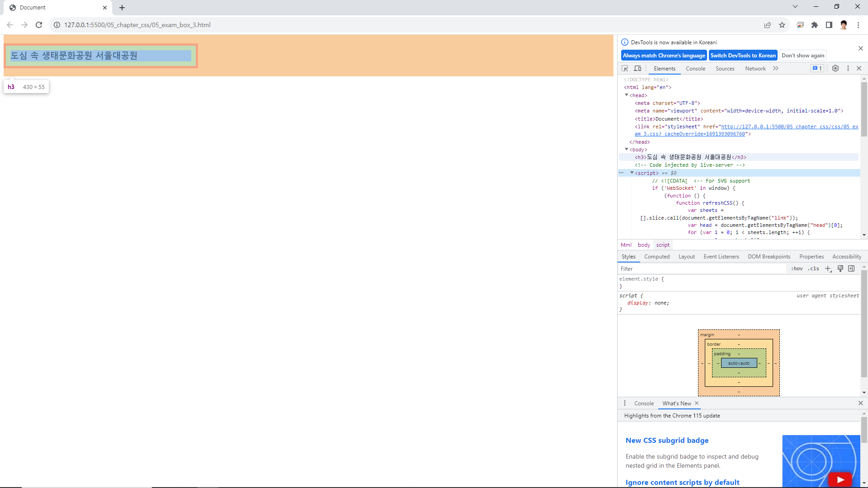Open DevTools settings gear
The image size is (868, 488).
835,68
